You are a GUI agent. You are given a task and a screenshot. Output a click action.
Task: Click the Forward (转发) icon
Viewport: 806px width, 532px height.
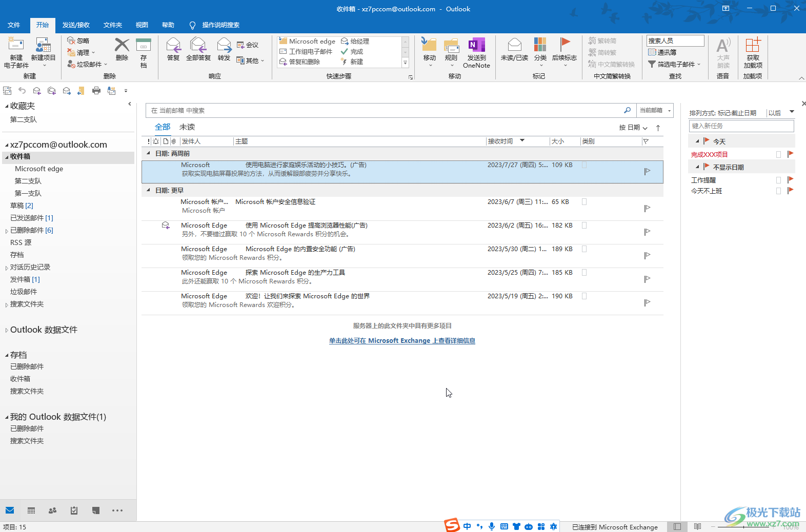click(224, 45)
